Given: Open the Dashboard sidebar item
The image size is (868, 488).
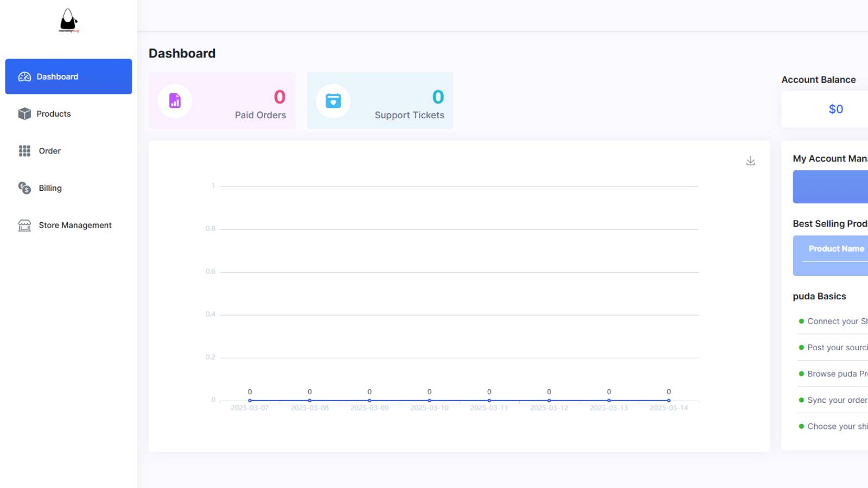Looking at the screenshot, I should 68,76.
